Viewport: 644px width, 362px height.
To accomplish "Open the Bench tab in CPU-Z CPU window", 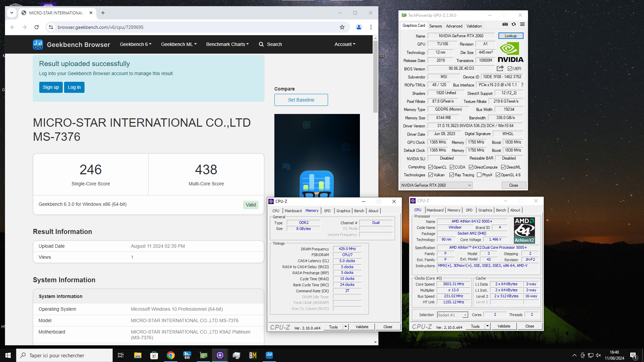I will 501,210.
